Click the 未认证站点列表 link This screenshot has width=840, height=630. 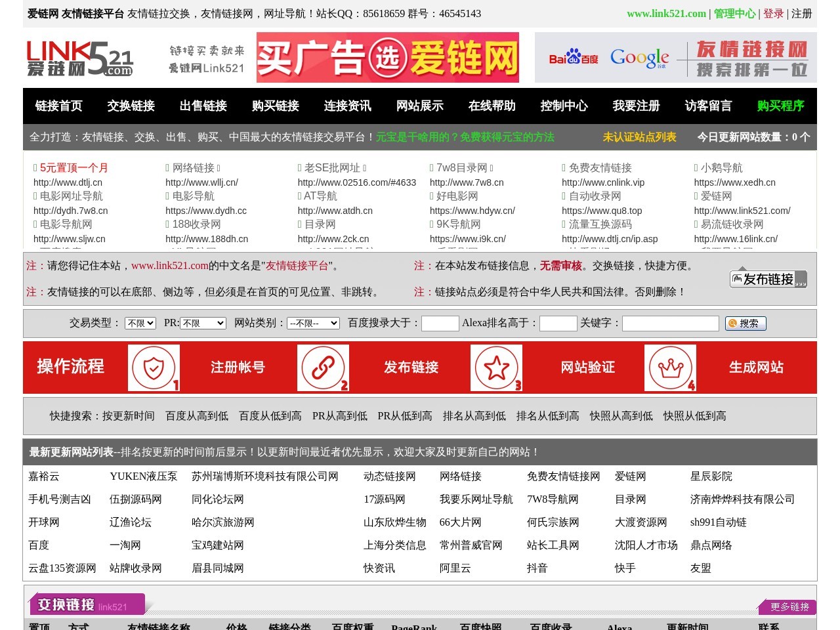coord(640,137)
